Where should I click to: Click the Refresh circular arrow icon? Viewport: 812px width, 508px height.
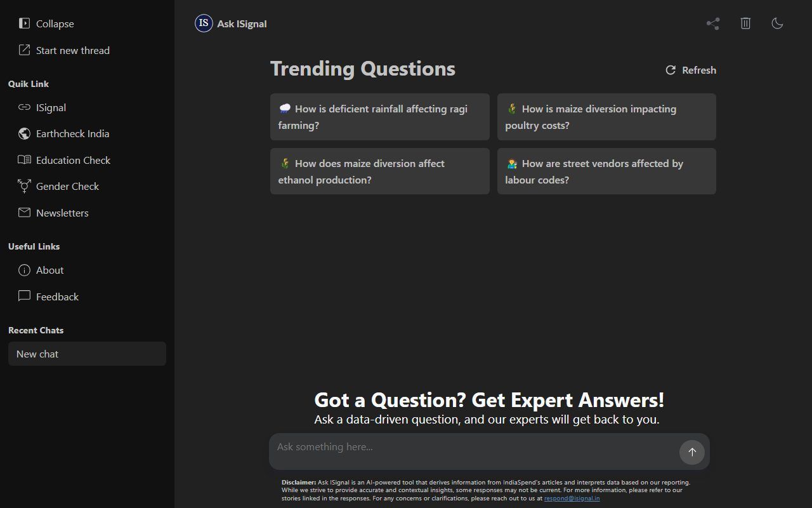pos(671,70)
